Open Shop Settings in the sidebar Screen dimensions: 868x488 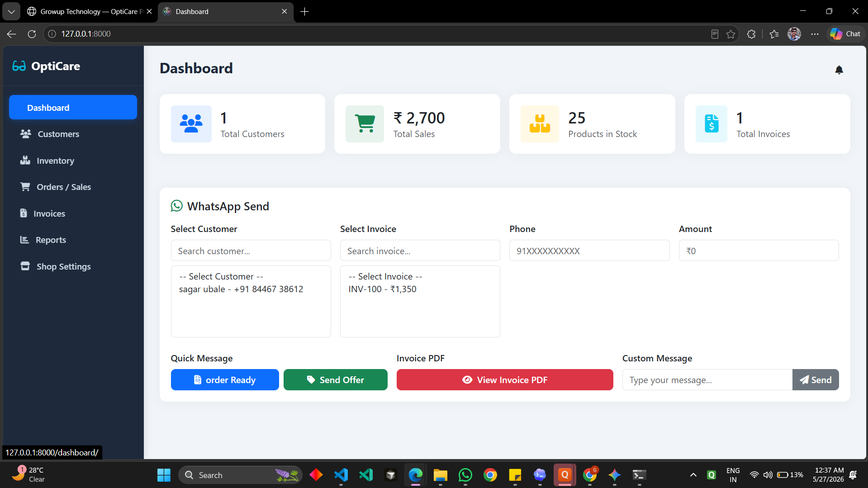pyautogui.click(x=73, y=266)
